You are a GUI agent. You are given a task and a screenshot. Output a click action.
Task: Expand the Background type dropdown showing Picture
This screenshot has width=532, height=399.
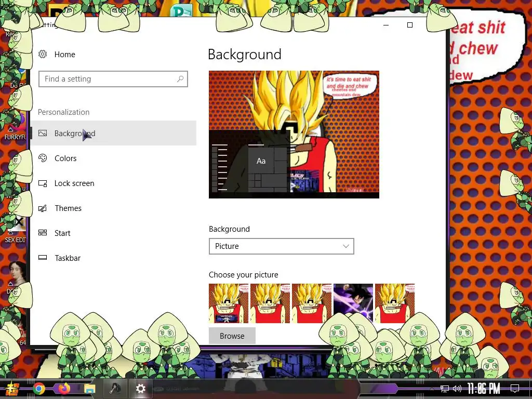[x=281, y=246]
